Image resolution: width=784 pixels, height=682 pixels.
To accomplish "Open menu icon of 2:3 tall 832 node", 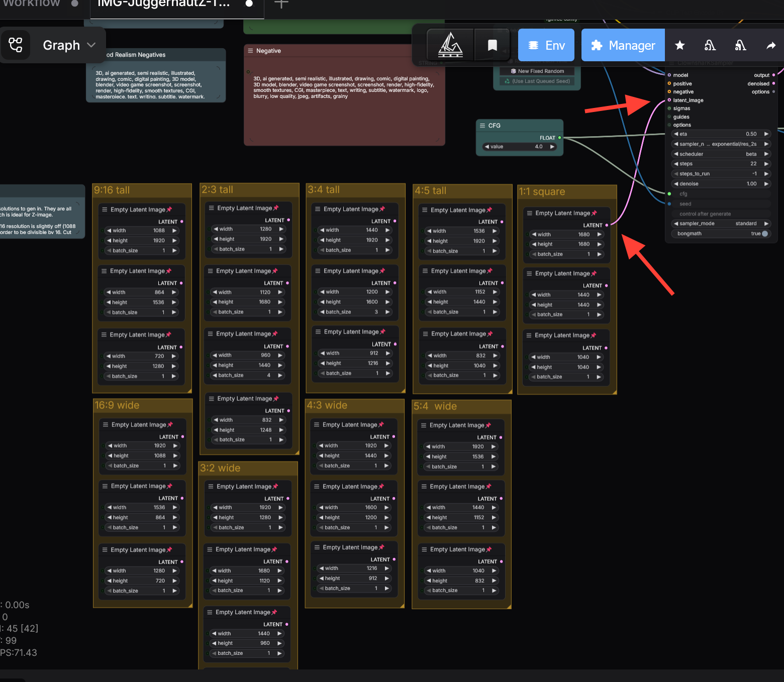I will click(211, 398).
